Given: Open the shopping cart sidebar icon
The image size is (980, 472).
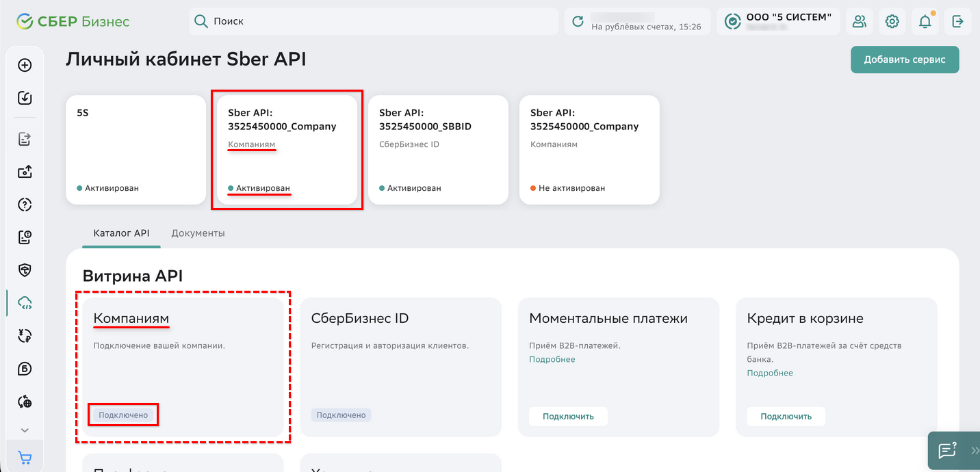Looking at the screenshot, I should (25, 458).
